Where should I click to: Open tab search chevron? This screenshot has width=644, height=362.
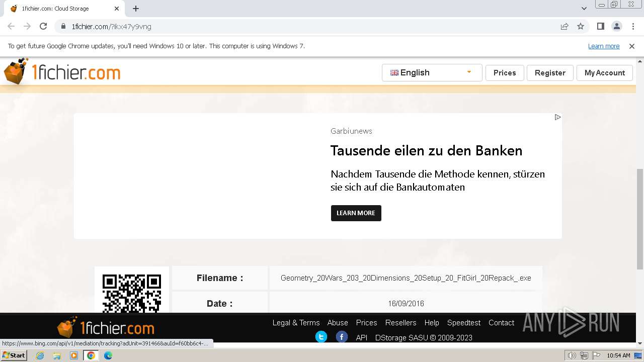pos(584,9)
